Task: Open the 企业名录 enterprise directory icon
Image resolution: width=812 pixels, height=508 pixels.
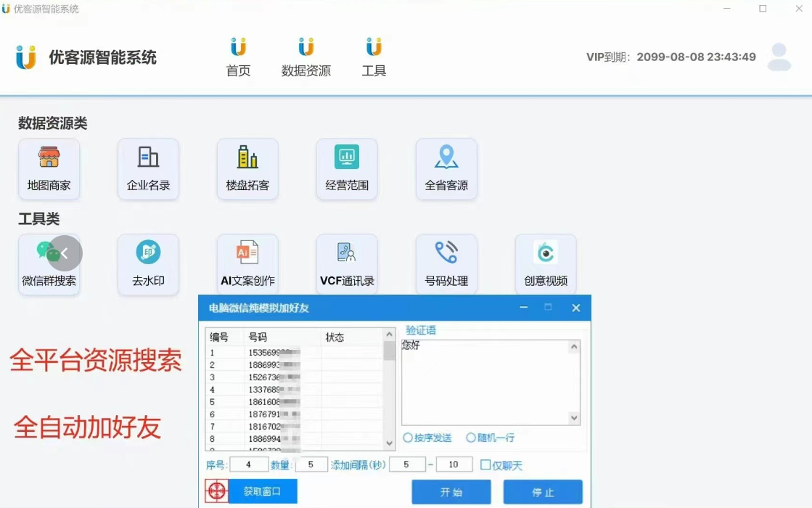Action: pyautogui.click(x=148, y=168)
